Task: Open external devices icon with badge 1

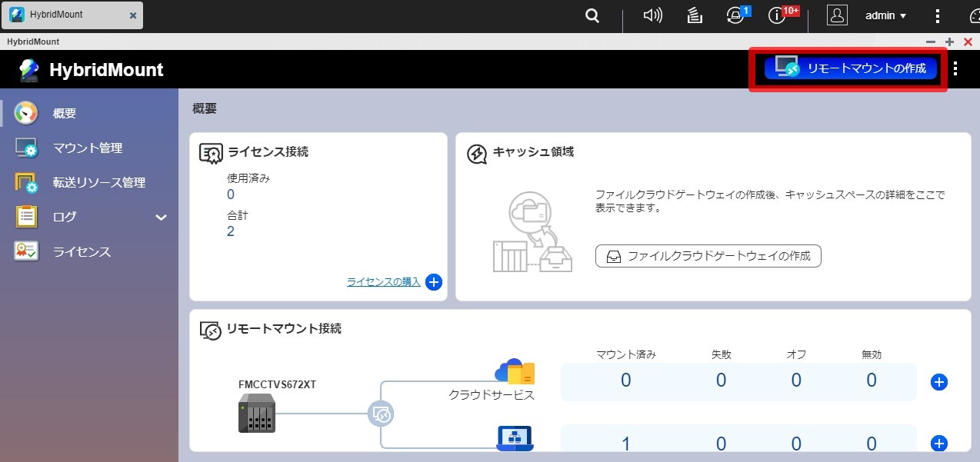Action: pyautogui.click(x=736, y=15)
